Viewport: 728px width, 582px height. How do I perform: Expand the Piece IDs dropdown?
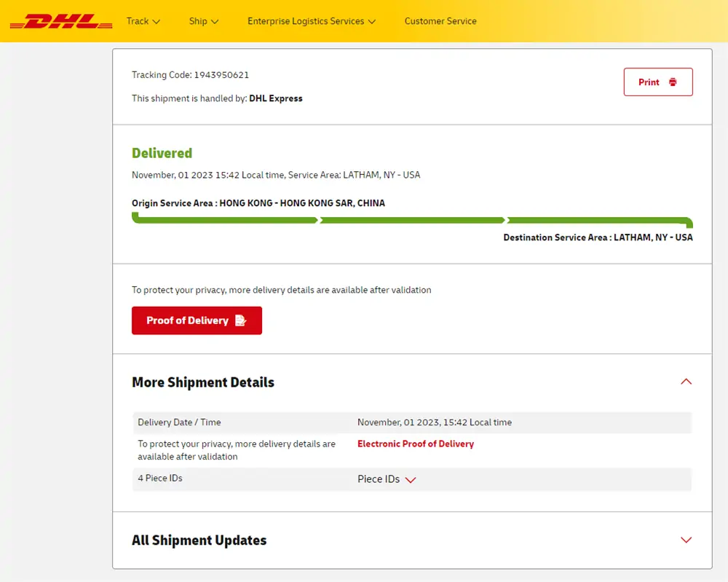[387, 479]
